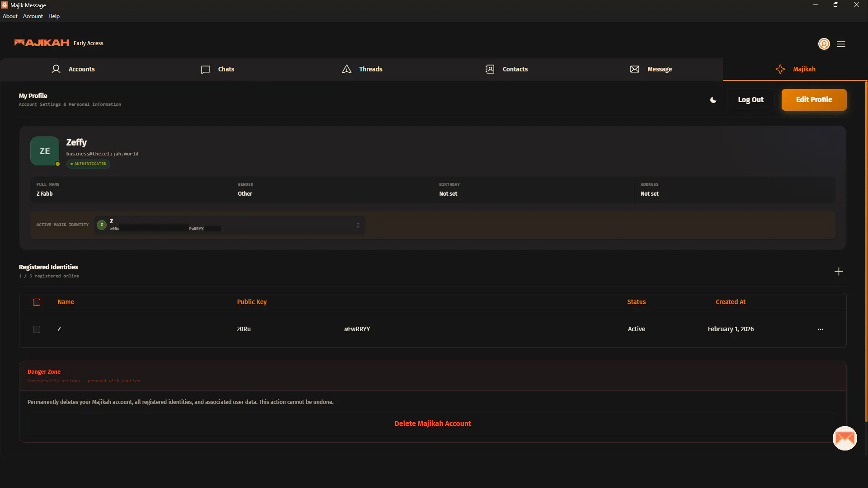Select the Majikah tab
This screenshot has height=488, width=868.
[795, 69]
